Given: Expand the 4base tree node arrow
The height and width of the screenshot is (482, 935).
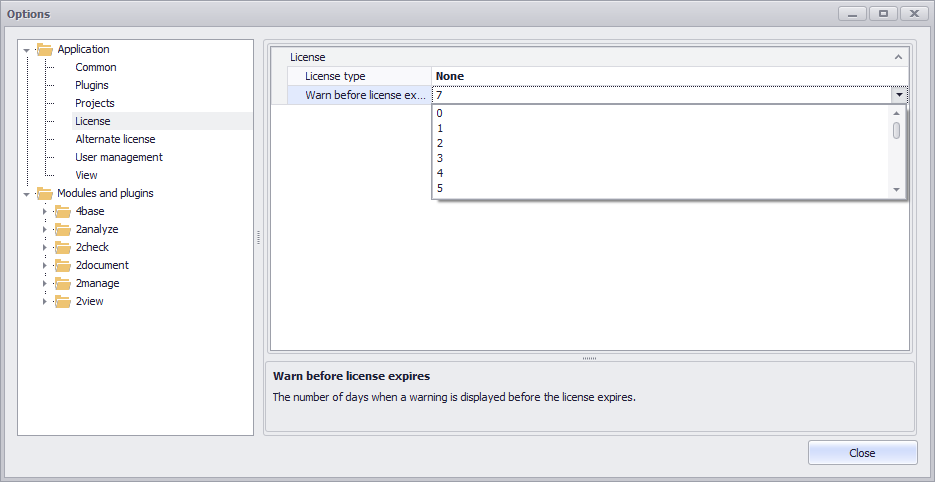Looking at the screenshot, I should [44, 211].
